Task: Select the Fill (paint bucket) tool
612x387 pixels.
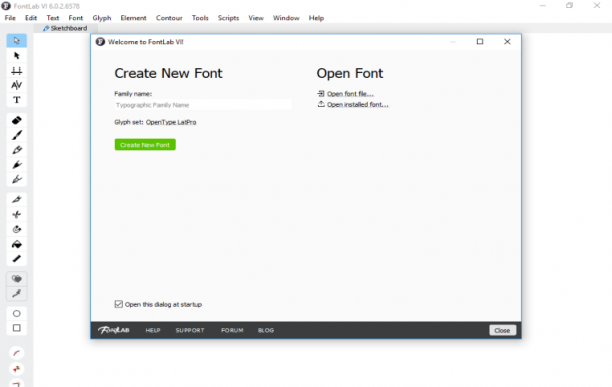Action: (x=16, y=244)
